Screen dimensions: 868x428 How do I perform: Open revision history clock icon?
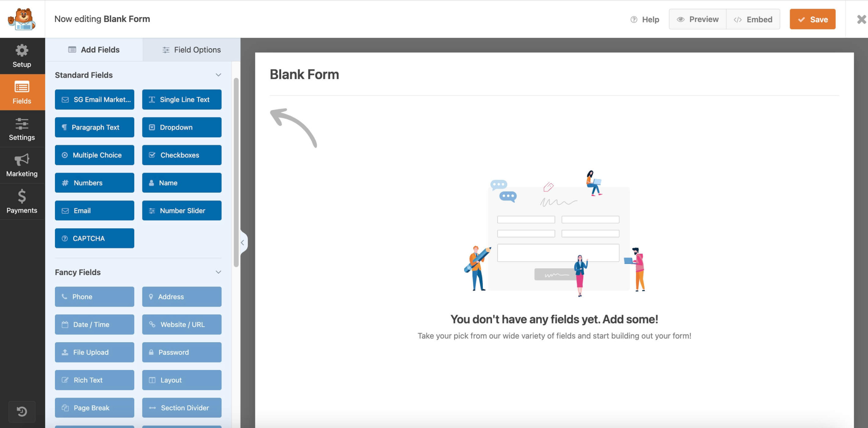click(x=22, y=411)
